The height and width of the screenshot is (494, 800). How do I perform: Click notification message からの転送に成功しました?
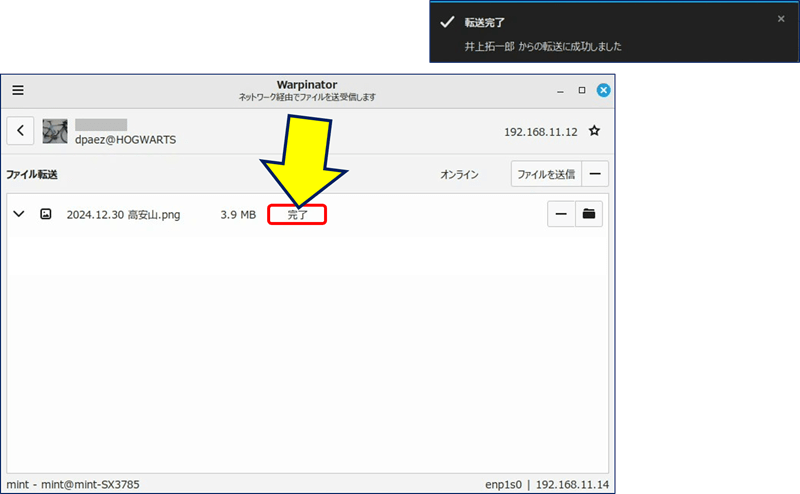pyautogui.click(x=570, y=46)
